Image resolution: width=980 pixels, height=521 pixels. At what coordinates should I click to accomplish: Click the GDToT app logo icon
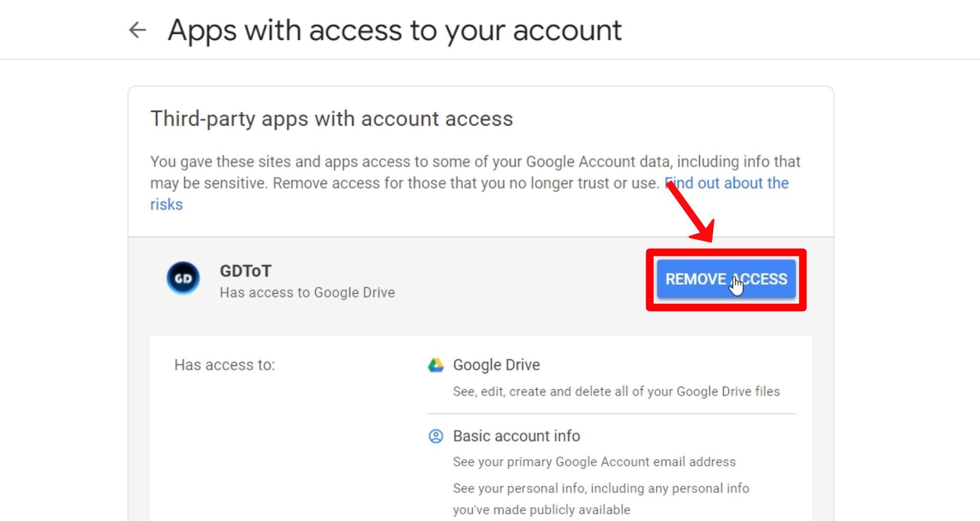point(183,278)
